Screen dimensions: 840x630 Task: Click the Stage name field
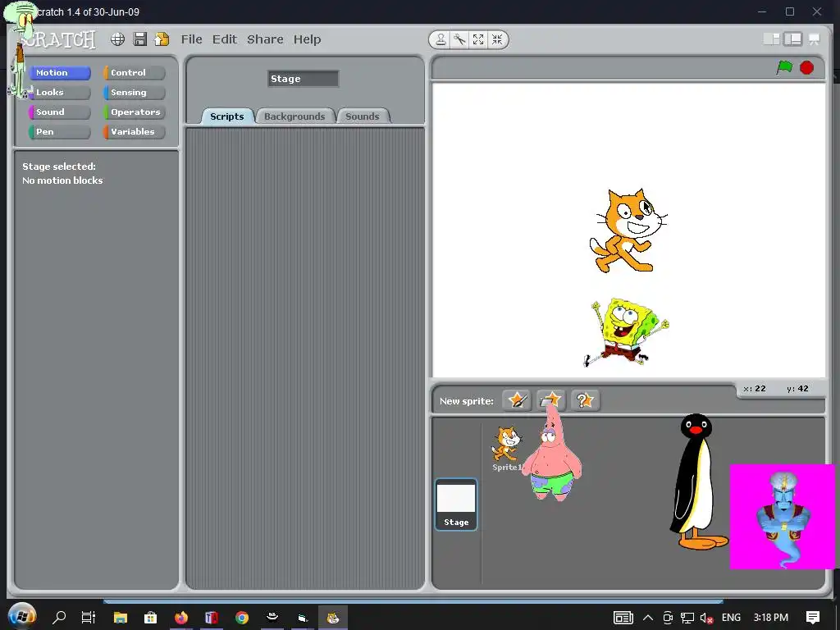pos(304,79)
